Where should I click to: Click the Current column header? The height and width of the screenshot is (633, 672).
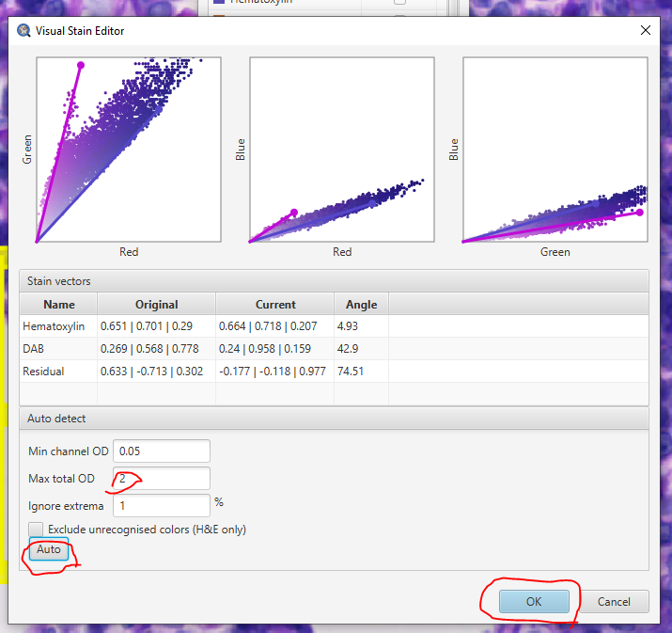click(x=275, y=304)
